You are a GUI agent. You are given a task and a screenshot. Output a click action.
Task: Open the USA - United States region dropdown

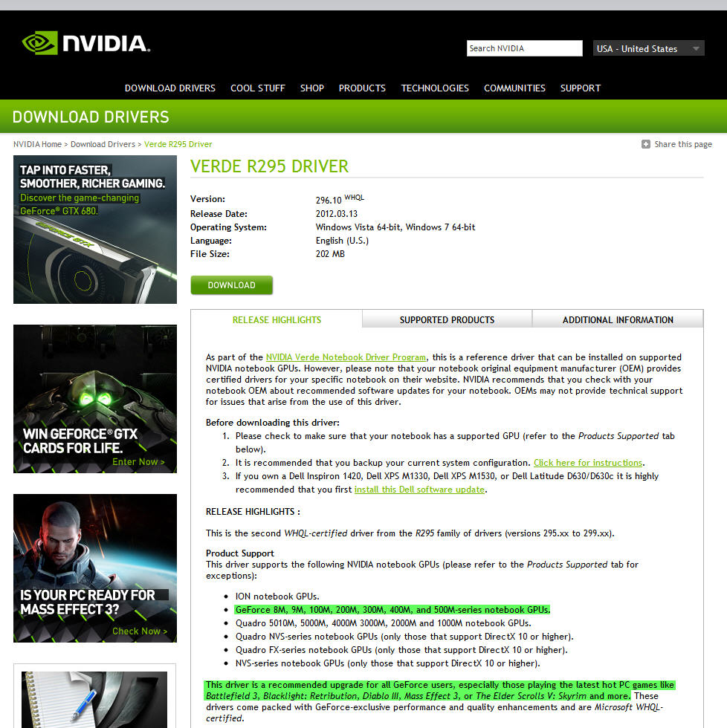(648, 48)
